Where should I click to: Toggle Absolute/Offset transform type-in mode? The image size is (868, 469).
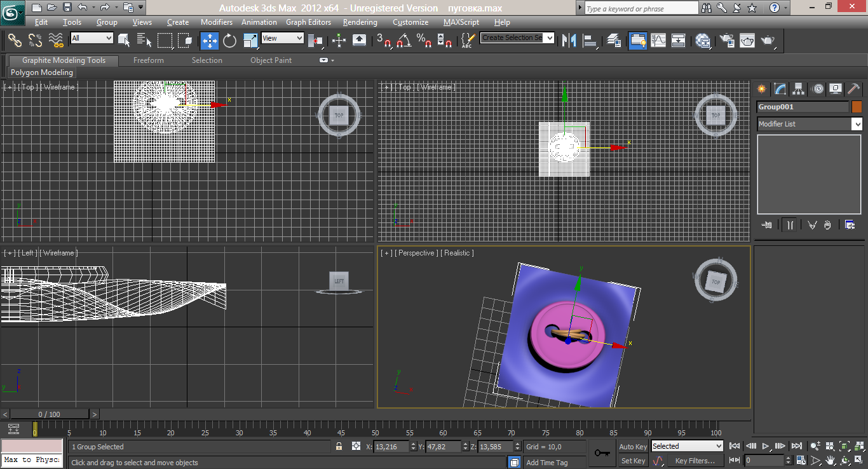356,447
